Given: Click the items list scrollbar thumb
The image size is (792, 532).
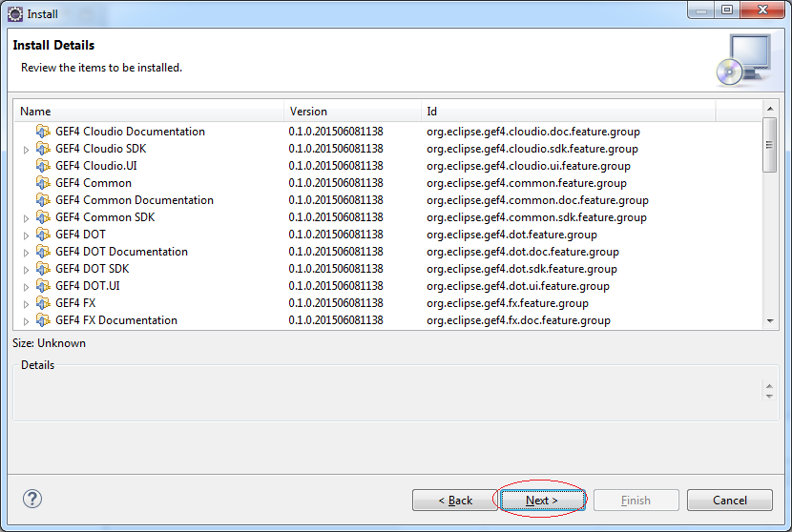Looking at the screenshot, I should (770, 145).
